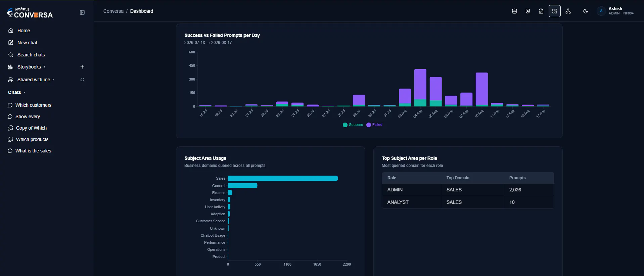The width and height of the screenshot is (644, 276).
Task: Open the 'Show every' chat
Action: (28, 117)
